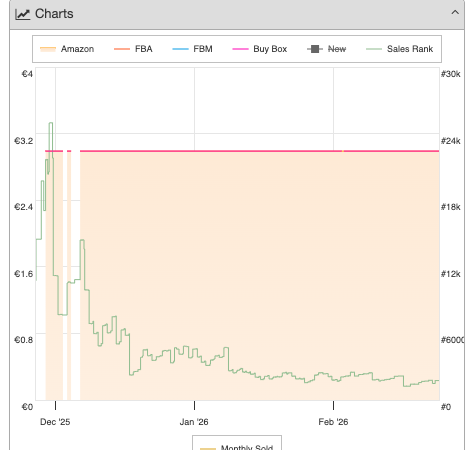The image size is (474, 450).
Task: Enable the struck-through New series in the legend
Action: 326,49
